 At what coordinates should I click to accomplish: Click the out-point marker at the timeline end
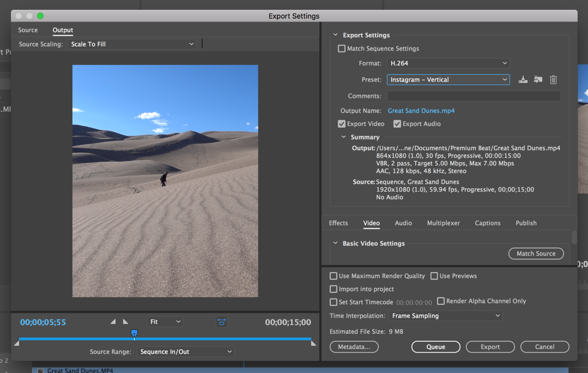(313, 343)
